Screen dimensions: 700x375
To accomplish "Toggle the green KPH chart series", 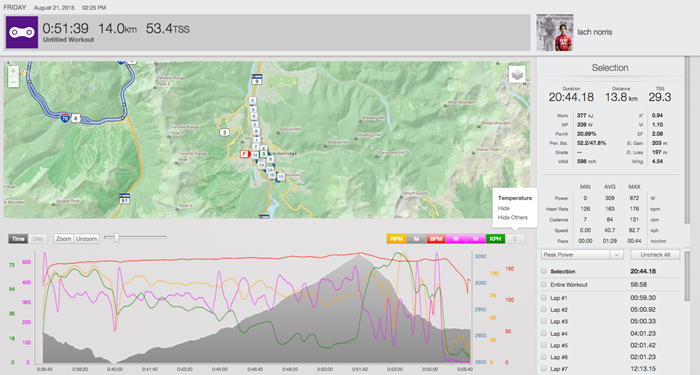I will point(496,239).
